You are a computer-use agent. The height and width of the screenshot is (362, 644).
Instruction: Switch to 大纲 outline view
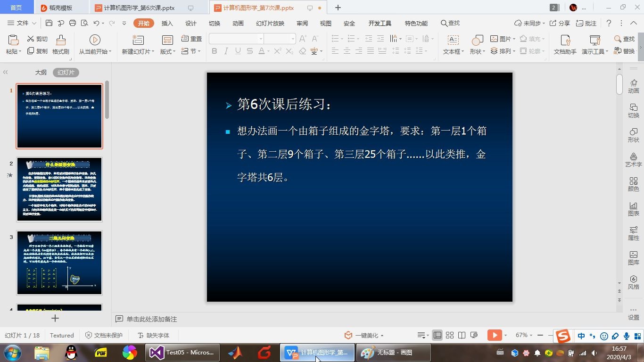coord(40,72)
